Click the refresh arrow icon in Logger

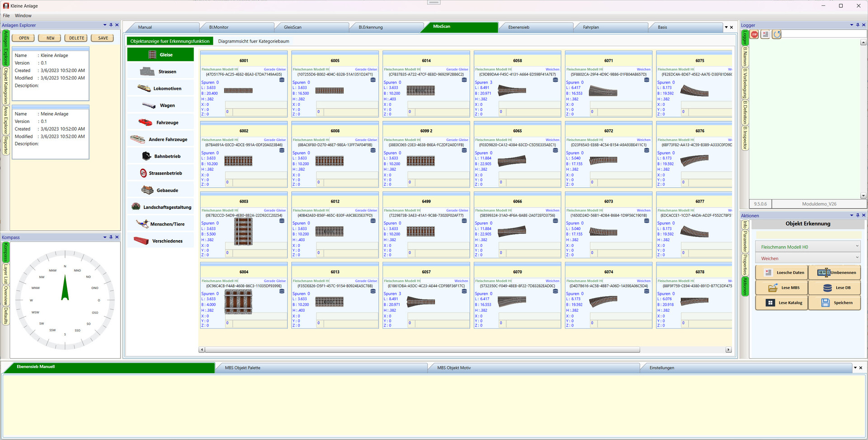pos(777,34)
